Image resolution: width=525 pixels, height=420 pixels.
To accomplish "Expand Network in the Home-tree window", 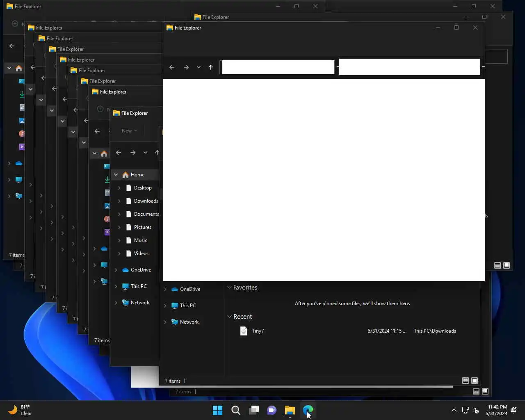I will point(116,303).
